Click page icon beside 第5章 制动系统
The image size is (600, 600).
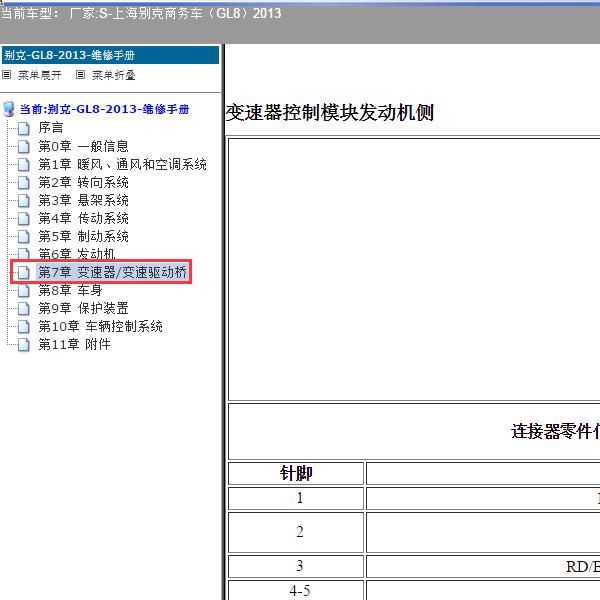tap(24, 236)
